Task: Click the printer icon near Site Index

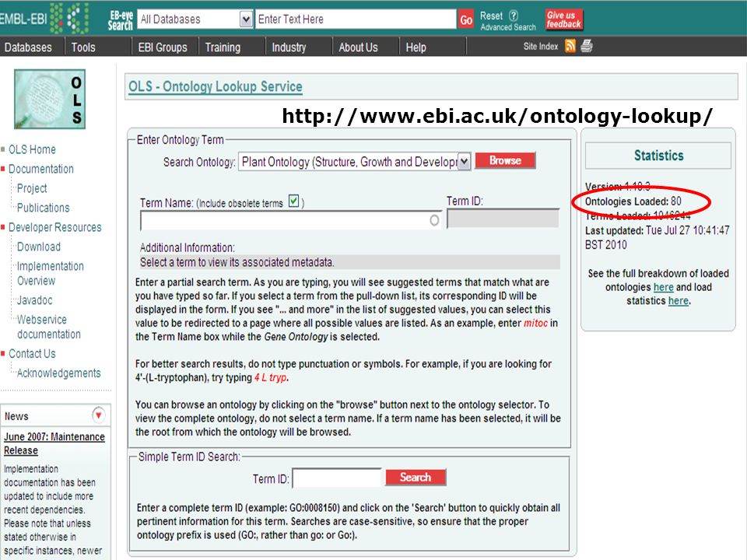Action: click(x=587, y=46)
